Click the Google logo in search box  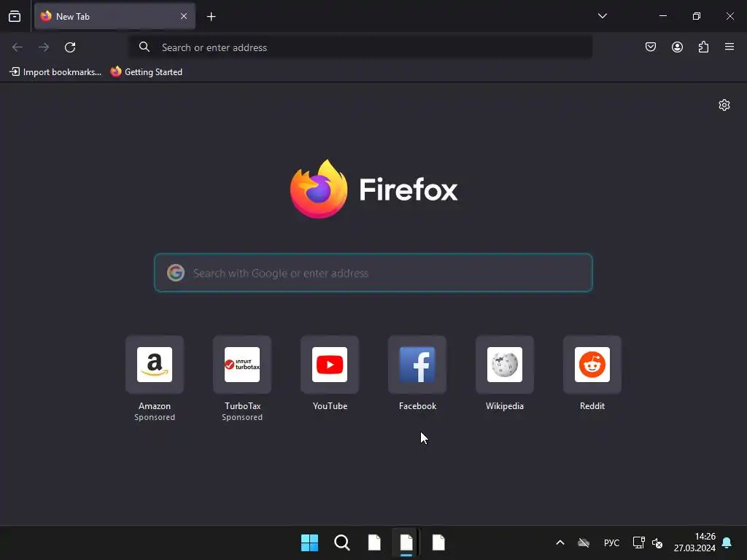(x=175, y=273)
